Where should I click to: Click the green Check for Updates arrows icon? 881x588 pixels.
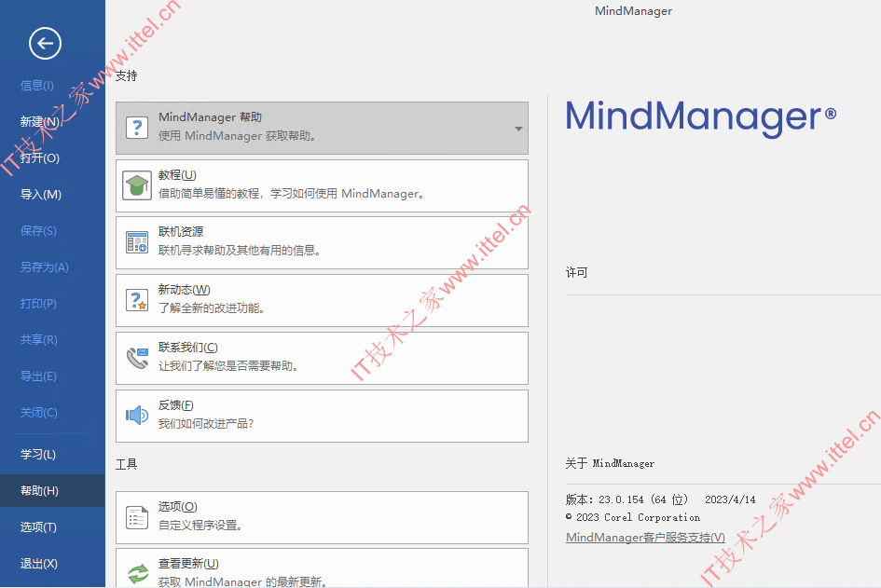[137, 573]
